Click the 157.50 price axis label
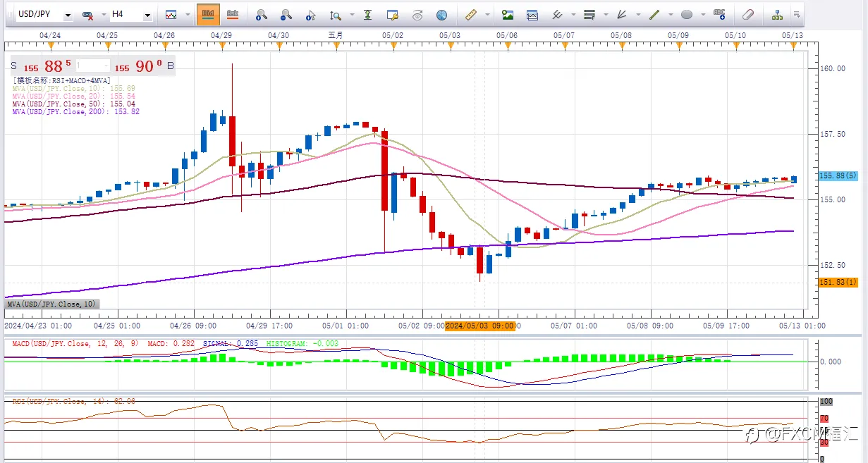This screenshot has width=868, height=463. [x=832, y=134]
